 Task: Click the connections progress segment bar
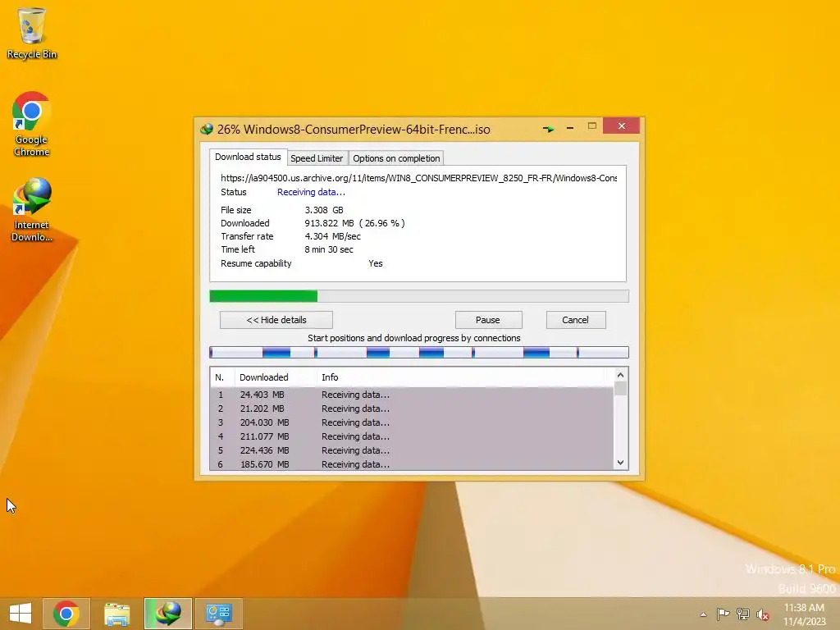(x=419, y=352)
